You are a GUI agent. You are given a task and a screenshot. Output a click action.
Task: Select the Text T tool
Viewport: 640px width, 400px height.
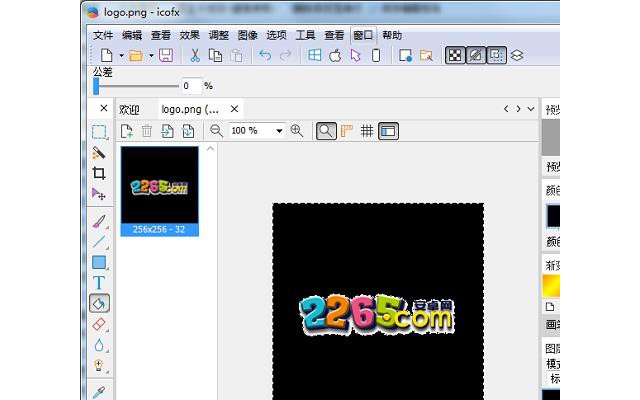point(99,282)
